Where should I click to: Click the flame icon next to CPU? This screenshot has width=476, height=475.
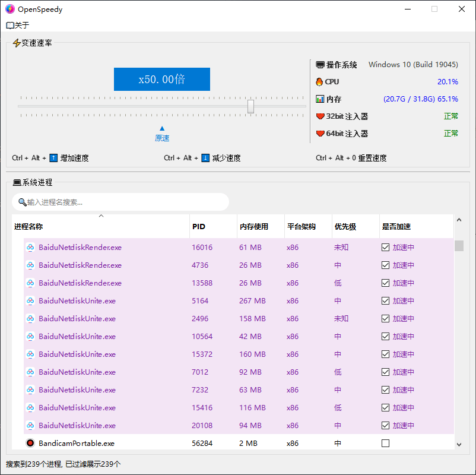[319, 82]
